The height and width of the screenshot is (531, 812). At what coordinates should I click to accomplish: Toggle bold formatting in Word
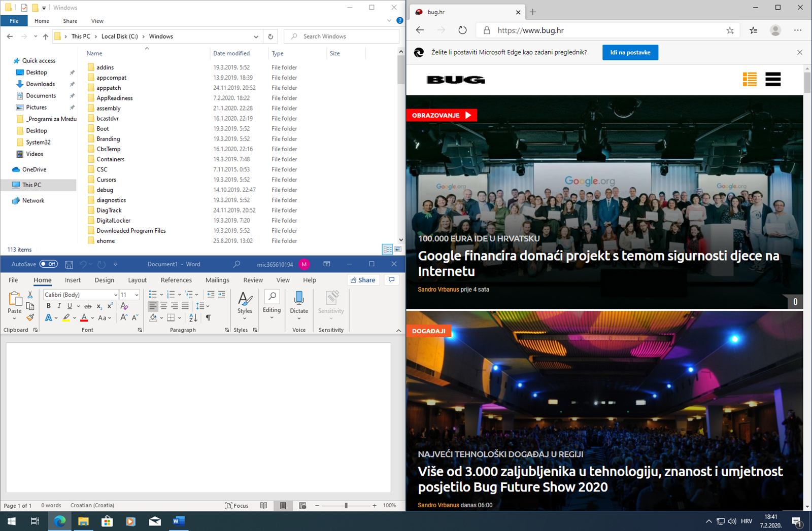pyautogui.click(x=49, y=306)
